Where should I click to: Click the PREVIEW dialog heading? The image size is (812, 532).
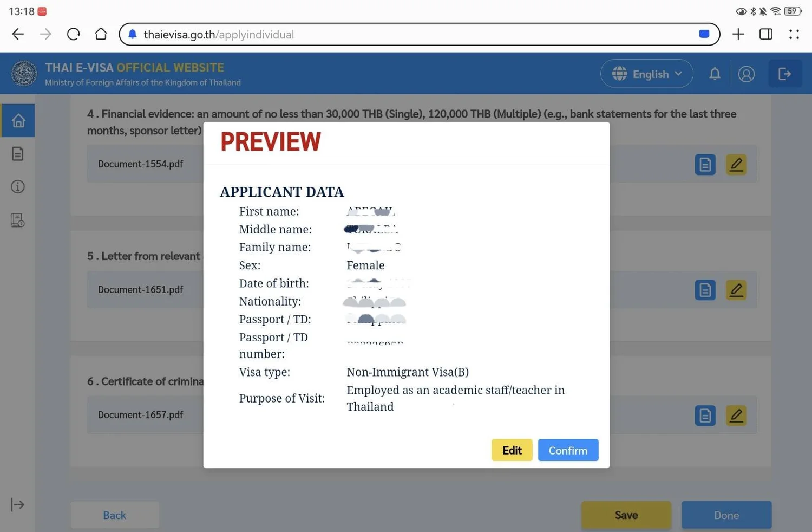(271, 142)
